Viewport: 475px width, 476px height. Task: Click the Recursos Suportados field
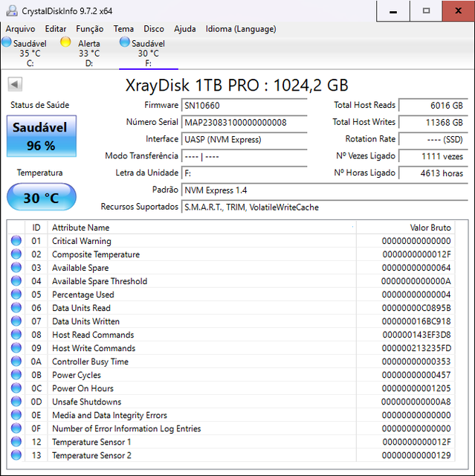tap(325, 208)
